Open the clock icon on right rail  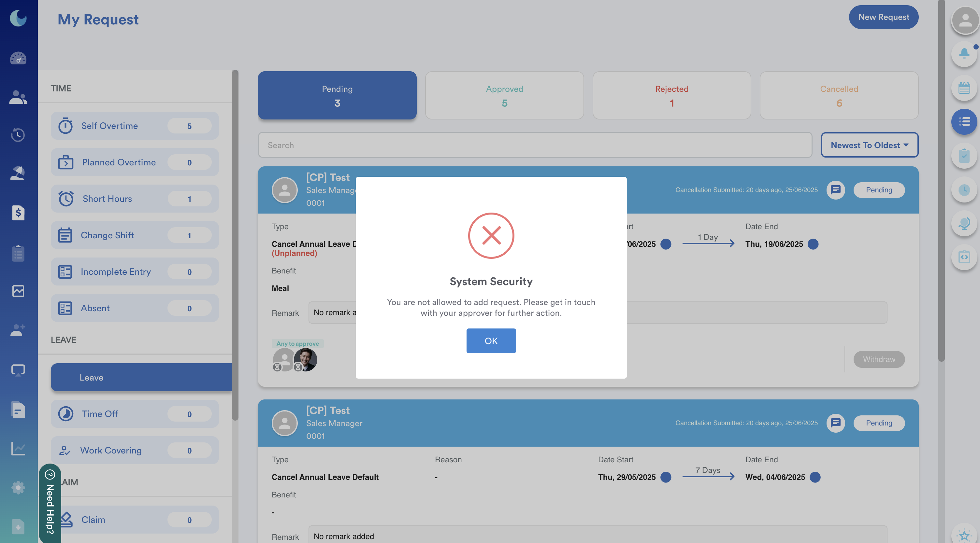click(964, 189)
